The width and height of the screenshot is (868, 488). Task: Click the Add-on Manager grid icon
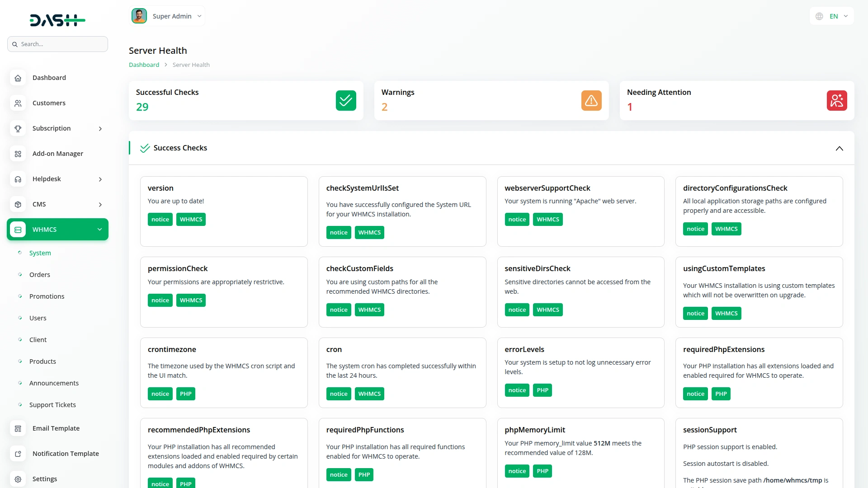(18, 154)
